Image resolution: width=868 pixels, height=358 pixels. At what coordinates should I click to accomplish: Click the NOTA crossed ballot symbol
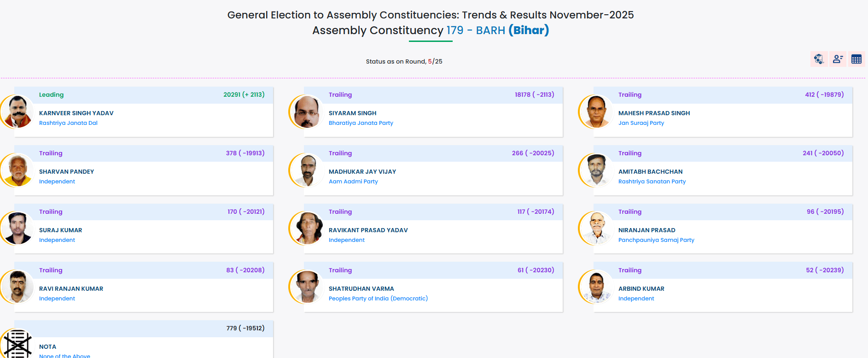[x=17, y=344]
